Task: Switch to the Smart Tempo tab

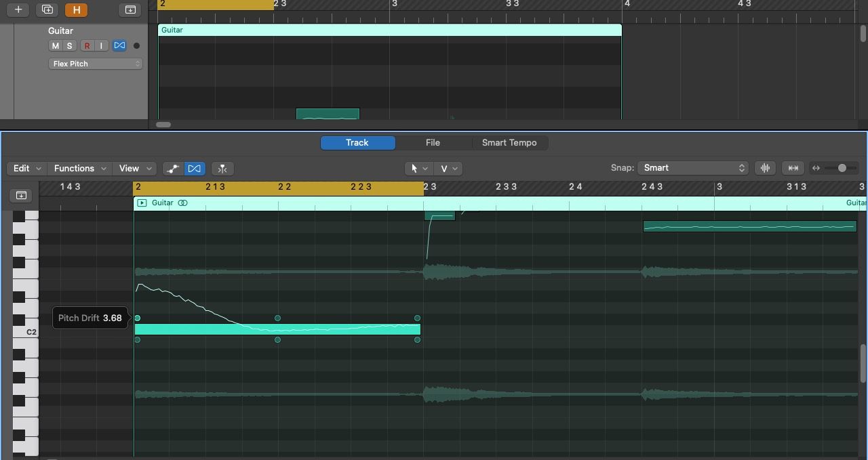Action: pyautogui.click(x=509, y=142)
